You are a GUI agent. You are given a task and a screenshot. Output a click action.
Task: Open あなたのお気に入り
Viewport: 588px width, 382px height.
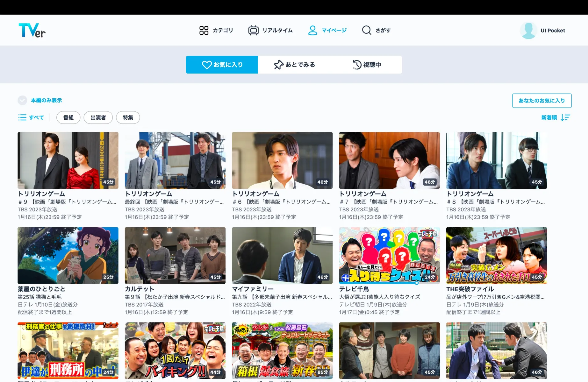tap(542, 100)
